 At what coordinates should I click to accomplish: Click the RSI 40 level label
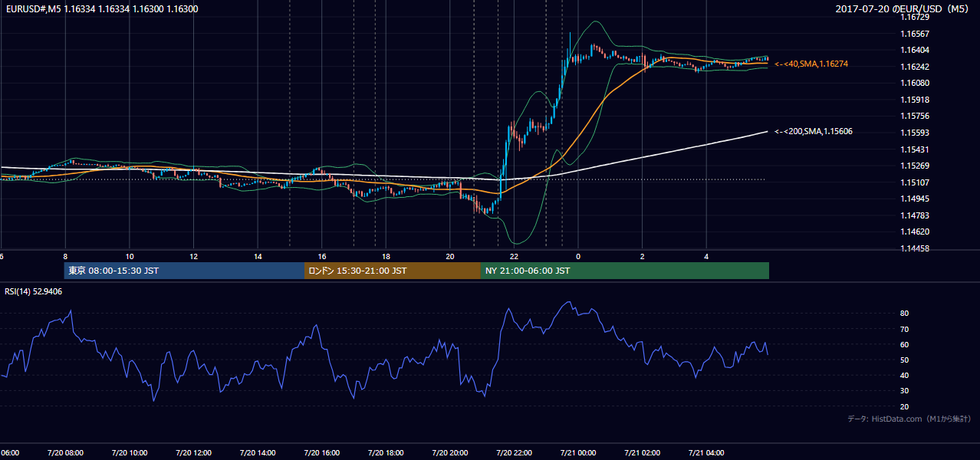coord(905,375)
